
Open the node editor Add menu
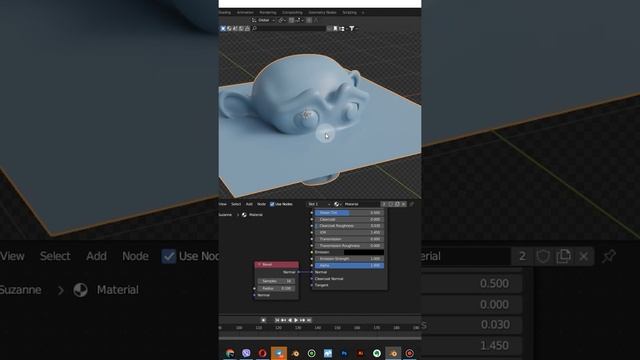[x=249, y=204]
